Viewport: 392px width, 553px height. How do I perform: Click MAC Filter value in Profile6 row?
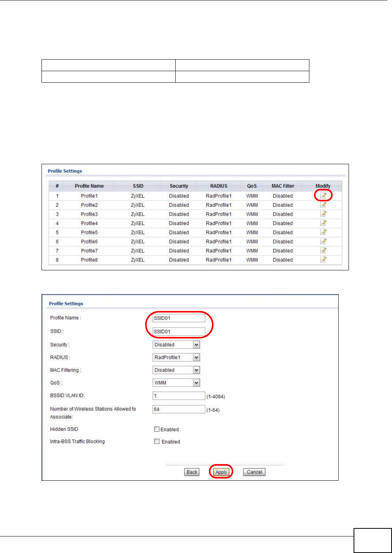click(x=283, y=242)
